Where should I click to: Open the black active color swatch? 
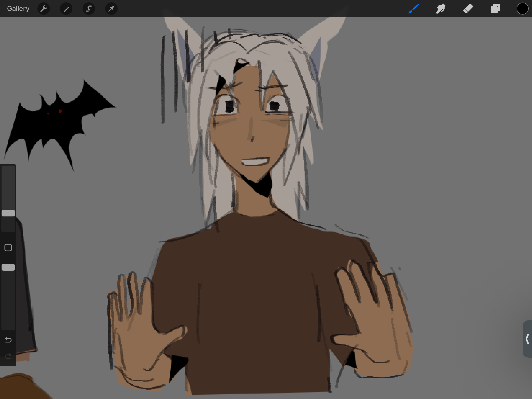click(x=522, y=9)
